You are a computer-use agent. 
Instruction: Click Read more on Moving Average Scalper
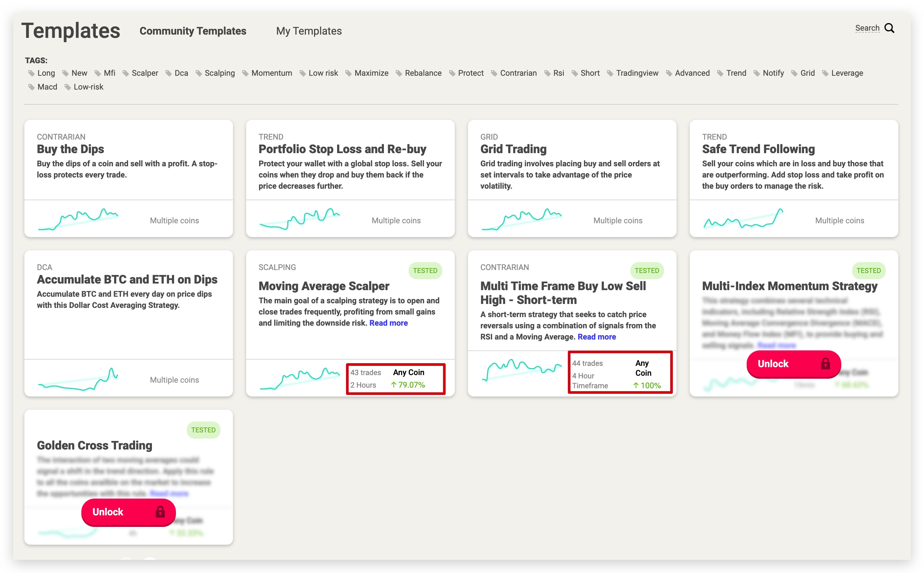click(x=389, y=323)
